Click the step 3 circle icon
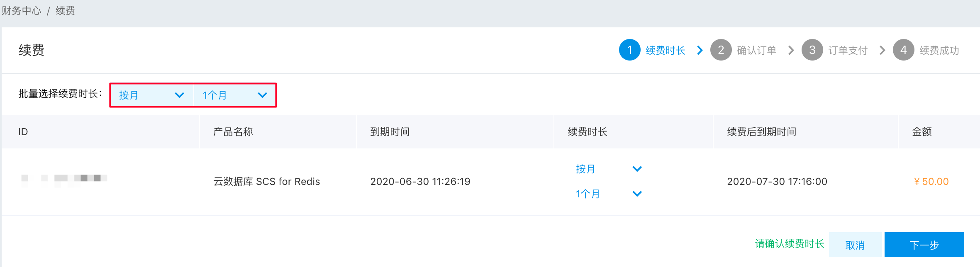The image size is (980, 267). pos(812,50)
